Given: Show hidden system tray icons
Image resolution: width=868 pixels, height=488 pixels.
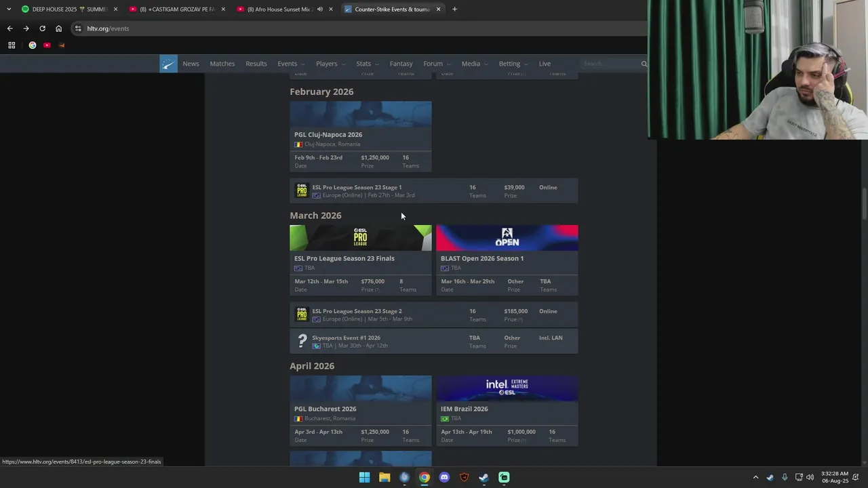Looking at the screenshot, I should tap(755, 477).
